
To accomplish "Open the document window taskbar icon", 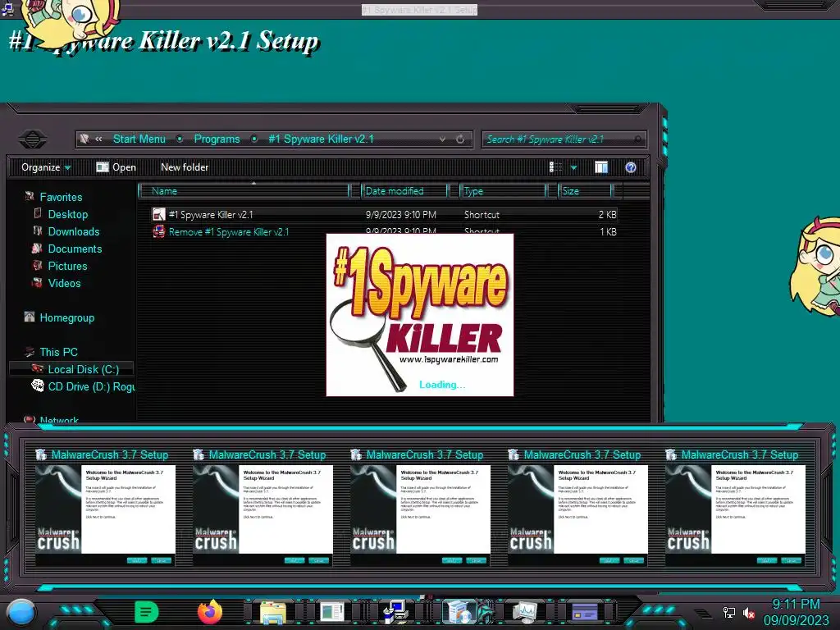I will point(332,612).
